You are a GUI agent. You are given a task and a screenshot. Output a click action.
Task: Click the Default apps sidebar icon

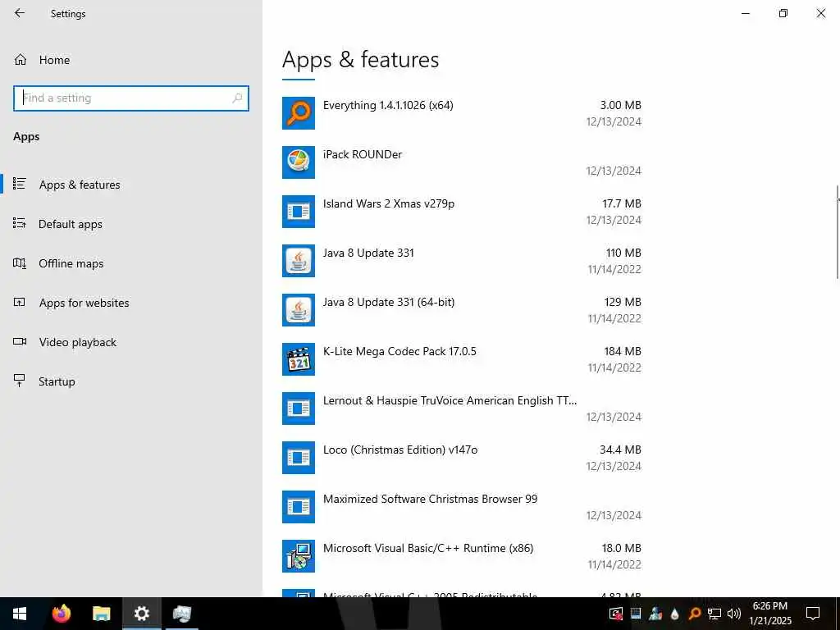[20, 223]
